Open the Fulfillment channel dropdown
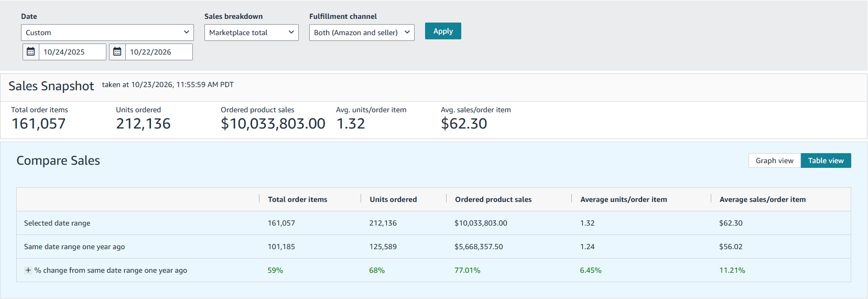868x299 pixels. pyautogui.click(x=362, y=33)
